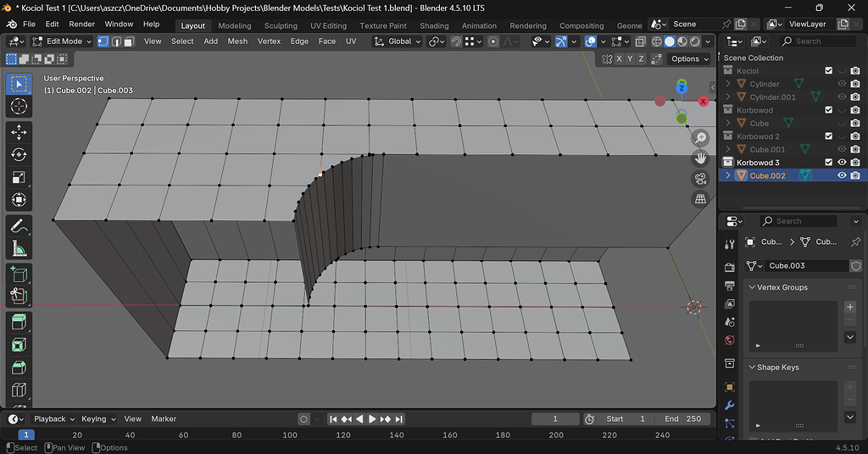
Task: Uncheck the Korbowod 3 collection checkbox
Action: 829,163
